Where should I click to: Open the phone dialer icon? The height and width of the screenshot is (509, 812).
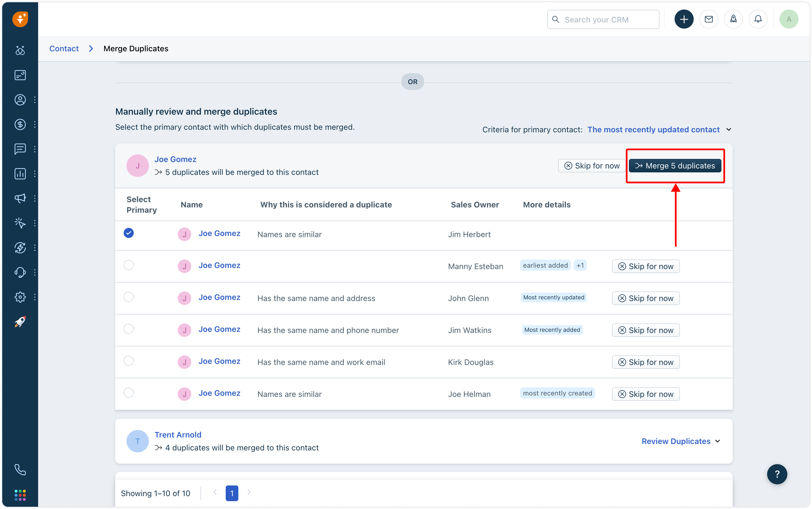pos(20,469)
